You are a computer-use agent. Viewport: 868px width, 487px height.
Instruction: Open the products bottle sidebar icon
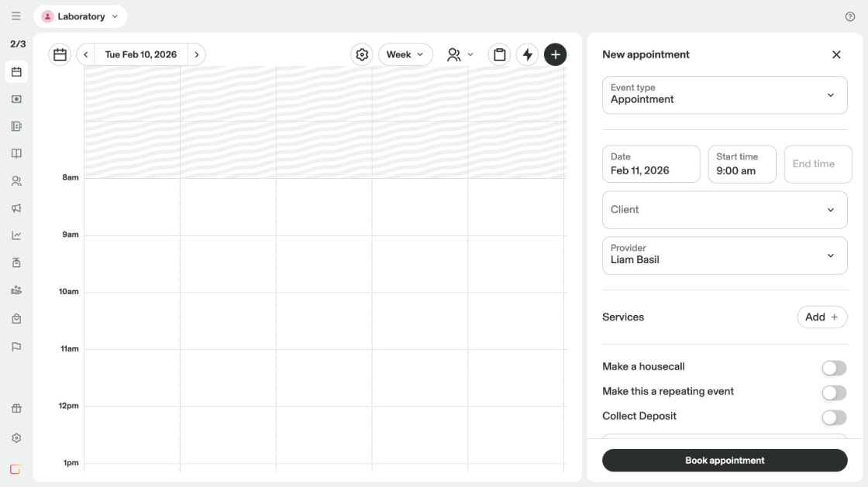[16, 262]
